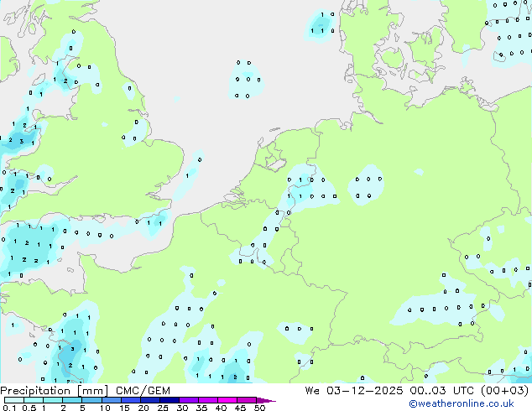
Task: Click the 'CMC/GEM' model label
Action: tap(143, 391)
